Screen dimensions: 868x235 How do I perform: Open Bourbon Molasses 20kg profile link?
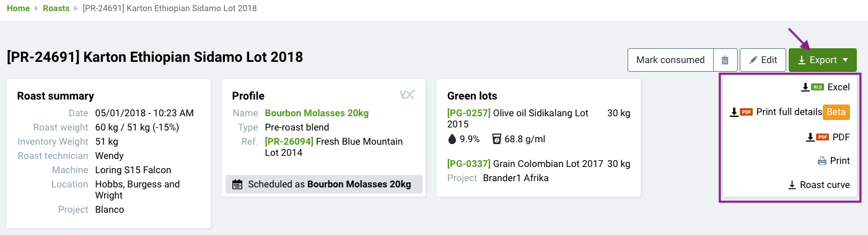(x=317, y=113)
